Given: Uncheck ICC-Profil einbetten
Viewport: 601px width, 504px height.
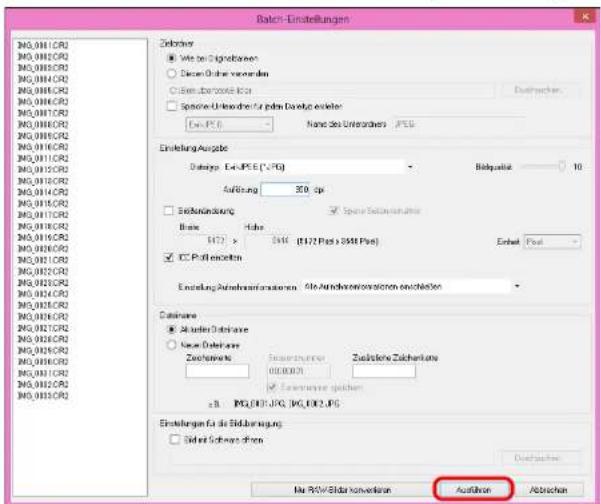Looking at the screenshot, I should [168, 258].
